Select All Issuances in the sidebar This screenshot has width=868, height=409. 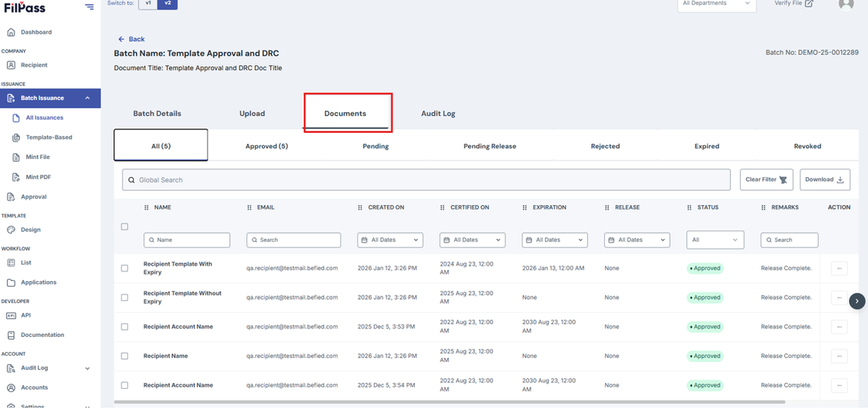click(44, 118)
